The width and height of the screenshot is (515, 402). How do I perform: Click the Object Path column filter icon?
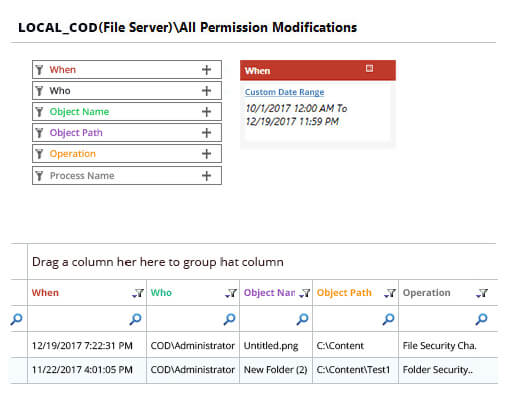[x=389, y=293]
